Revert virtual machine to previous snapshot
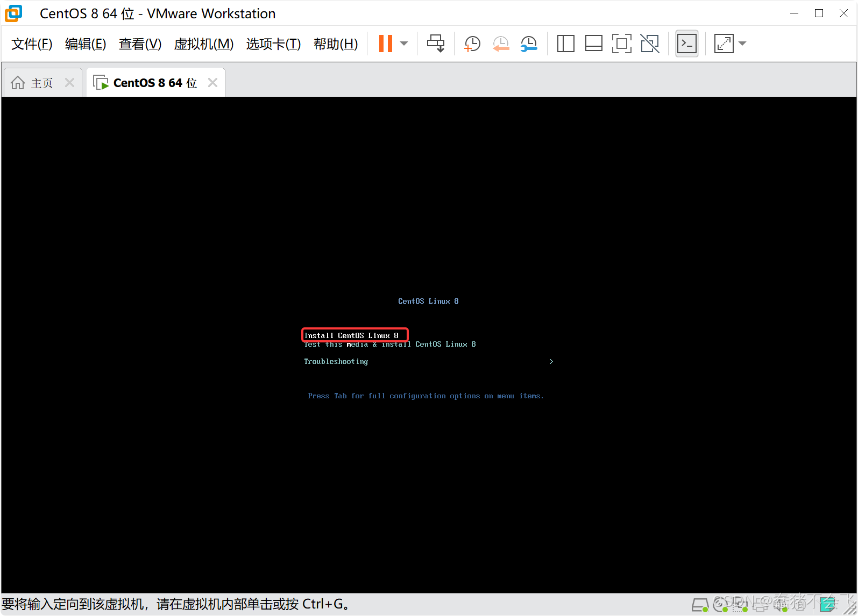This screenshot has height=616, width=858. coord(501,44)
